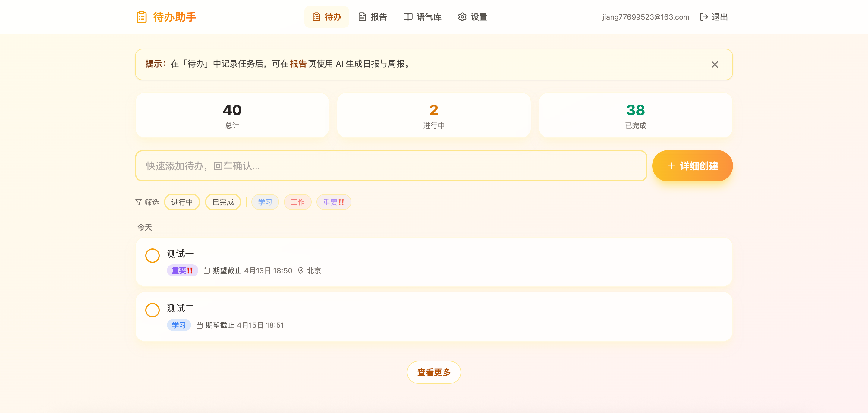868x413 pixels.
Task: Mark 测试二 task as complete
Action: [x=152, y=310]
